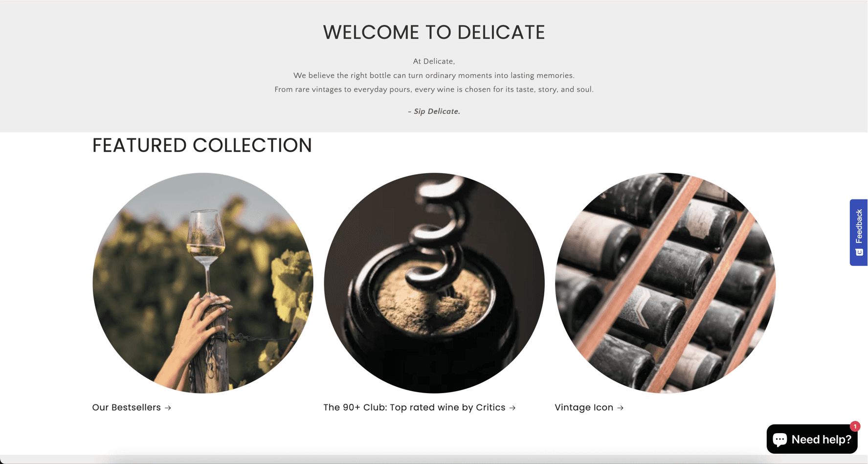Select the wine glass vineyard circular image
The height and width of the screenshot is (464, 868).
(x=203, y=283)
